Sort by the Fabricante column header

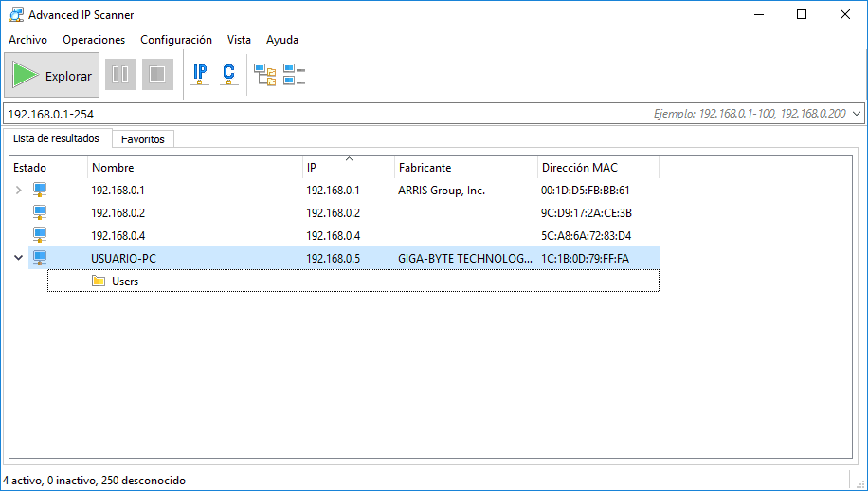pyautogui.click(x=465, y=167)
